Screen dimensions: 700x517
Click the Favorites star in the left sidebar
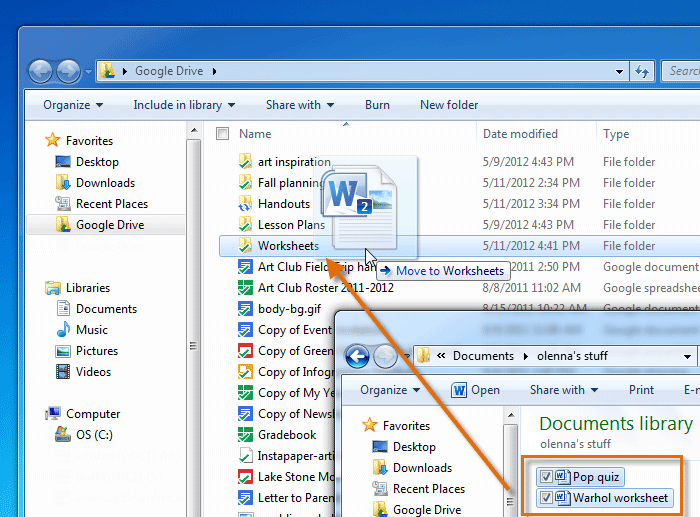53,140
